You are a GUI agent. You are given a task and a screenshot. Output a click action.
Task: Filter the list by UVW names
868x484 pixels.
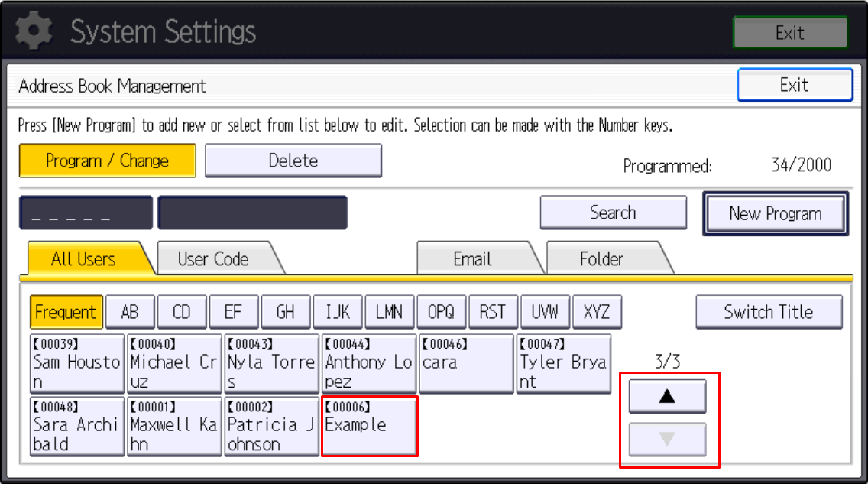pyautogui.click(x=545, y=311)
